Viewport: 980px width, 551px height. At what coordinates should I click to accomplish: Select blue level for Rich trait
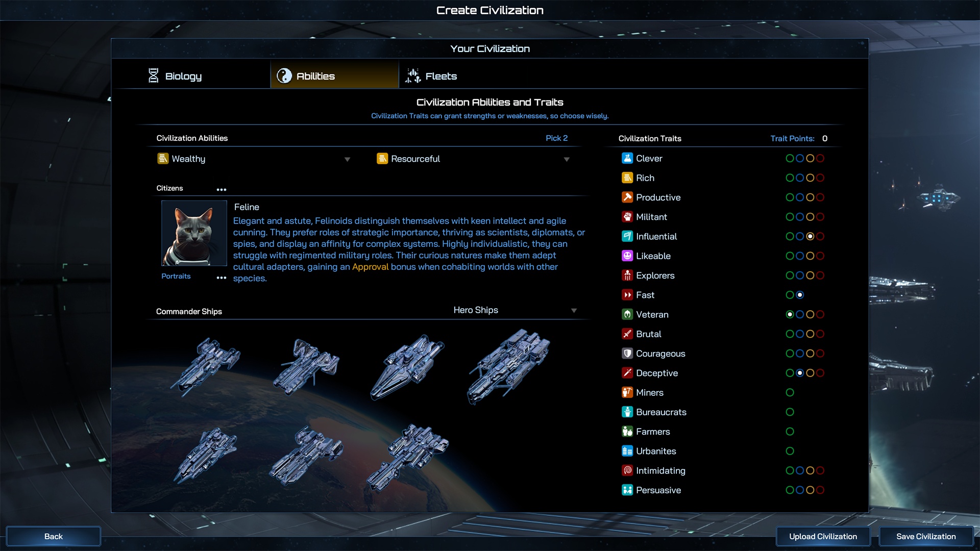tap(800, 178)
